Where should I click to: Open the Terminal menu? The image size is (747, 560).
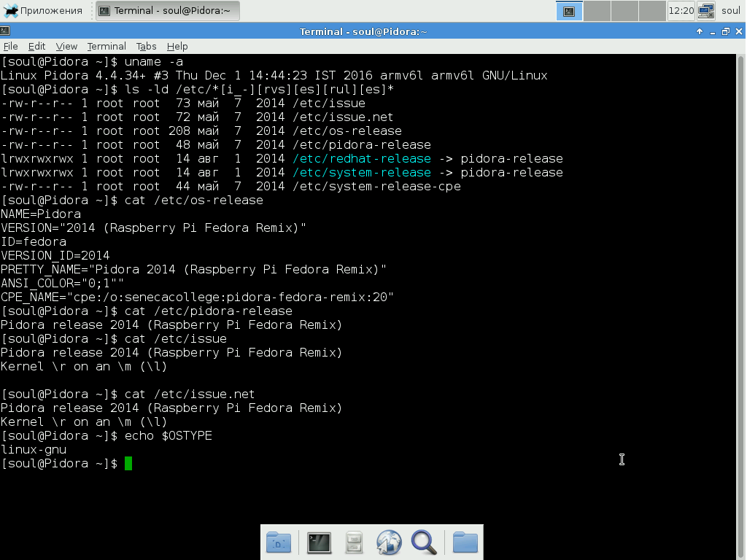click(107, 46)
